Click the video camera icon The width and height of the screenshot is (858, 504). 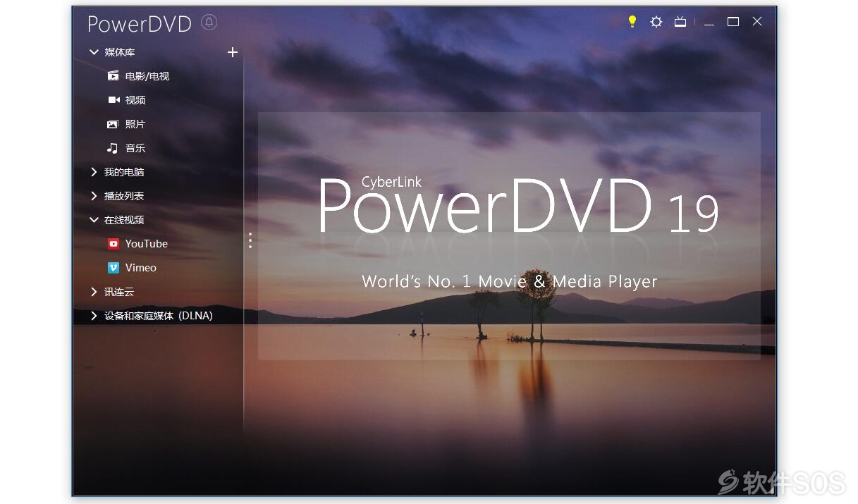point(113,100)
